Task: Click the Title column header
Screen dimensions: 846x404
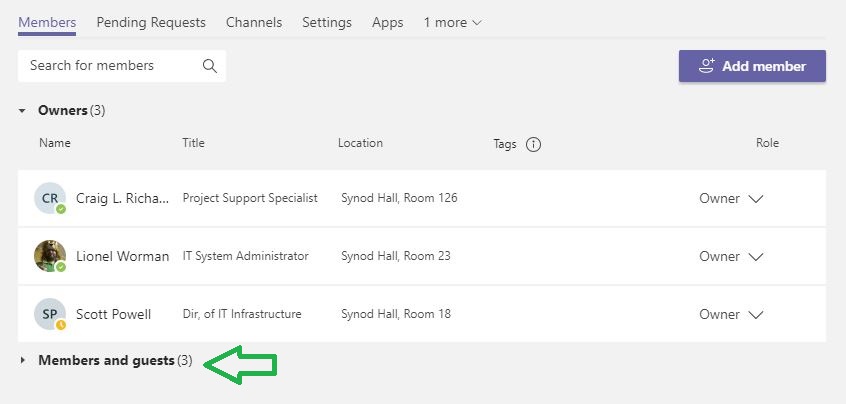Action: click(193, 143)
